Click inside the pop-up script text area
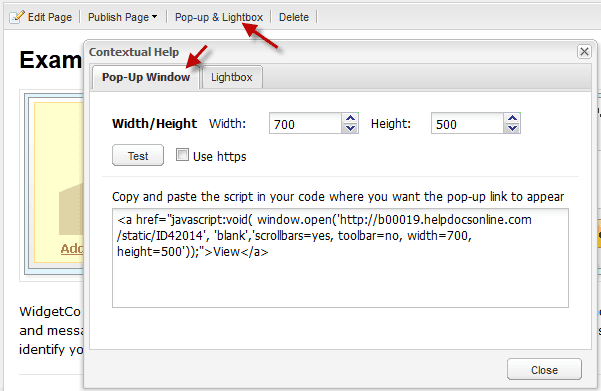The width and height of the screenshot is (601, 391). pyautogui.click(x=340, y=258)
